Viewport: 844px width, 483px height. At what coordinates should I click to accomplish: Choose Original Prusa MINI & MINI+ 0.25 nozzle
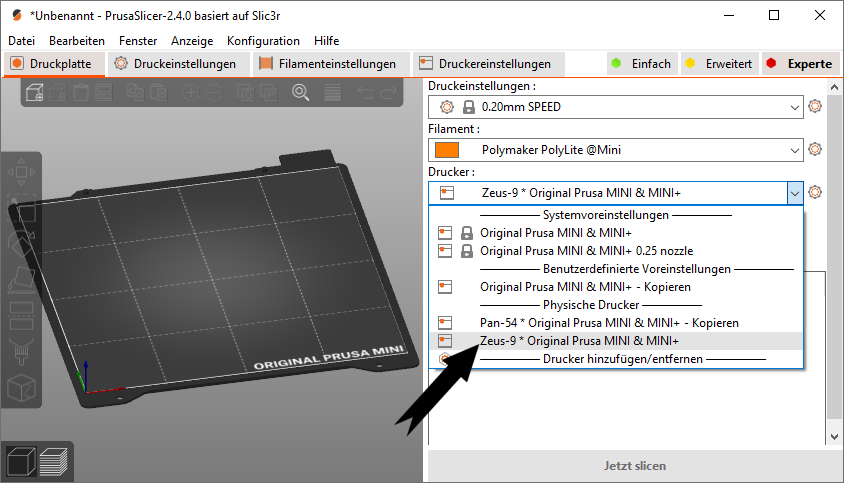click(x=616, y=251)
